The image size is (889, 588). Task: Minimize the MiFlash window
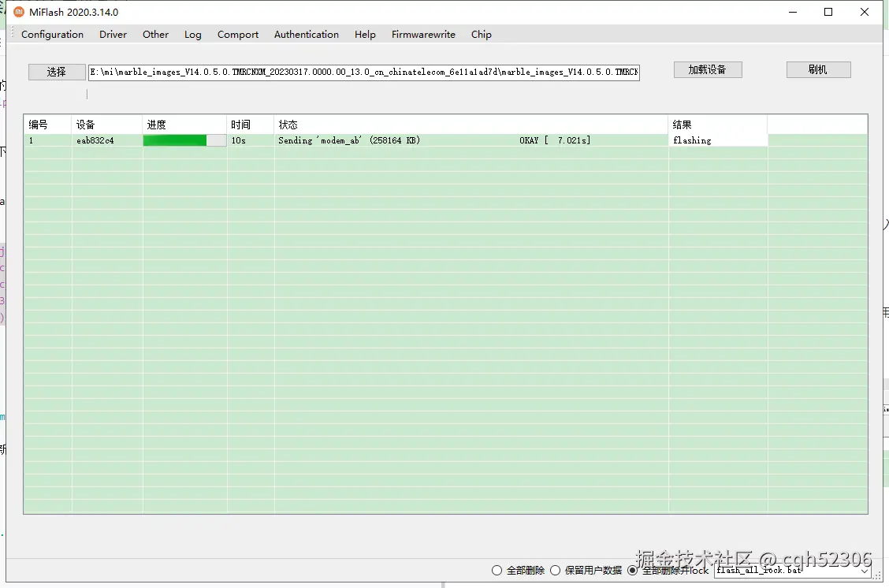tap(793, 12)
